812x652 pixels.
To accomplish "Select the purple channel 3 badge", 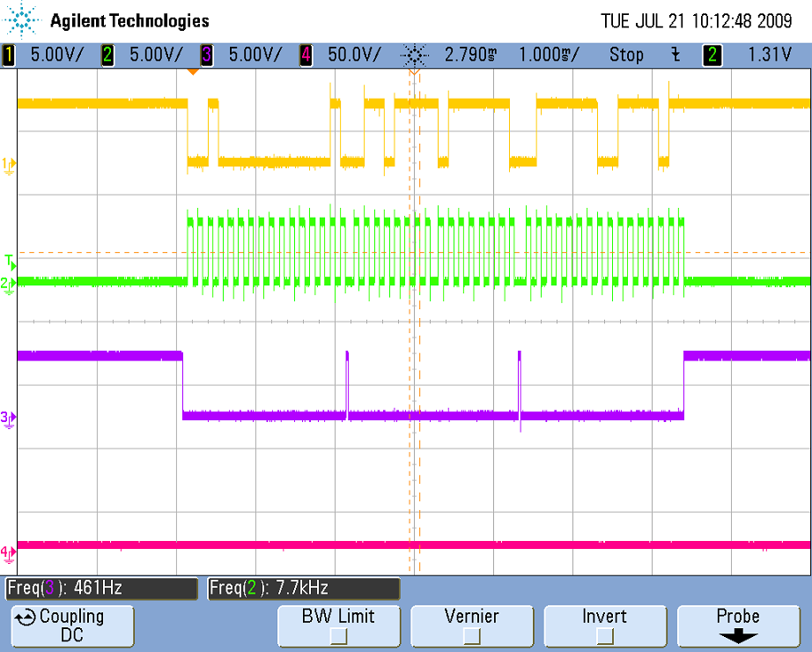I will pyautogui.click(x=206, y=55).
